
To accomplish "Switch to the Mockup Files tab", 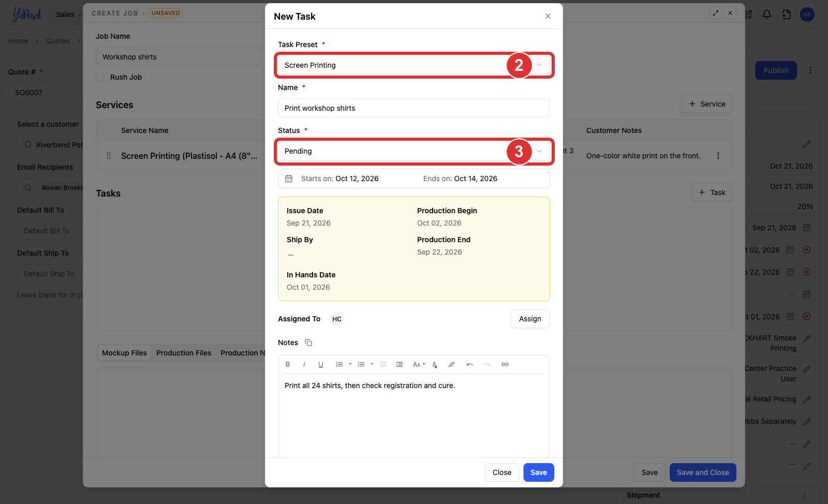I will click(124, 353).
